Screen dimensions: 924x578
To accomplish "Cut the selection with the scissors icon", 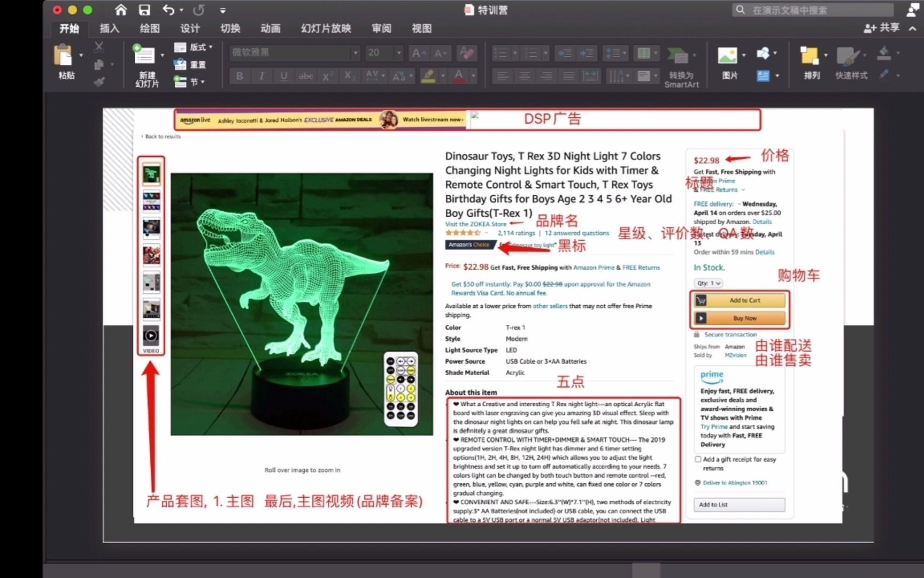I will click(99, 47).
